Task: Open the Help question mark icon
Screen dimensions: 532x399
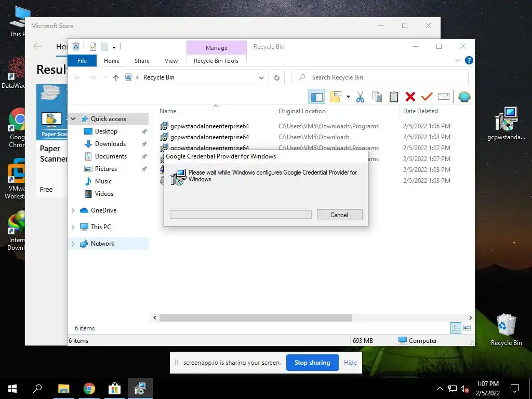Action: [469, 60]
